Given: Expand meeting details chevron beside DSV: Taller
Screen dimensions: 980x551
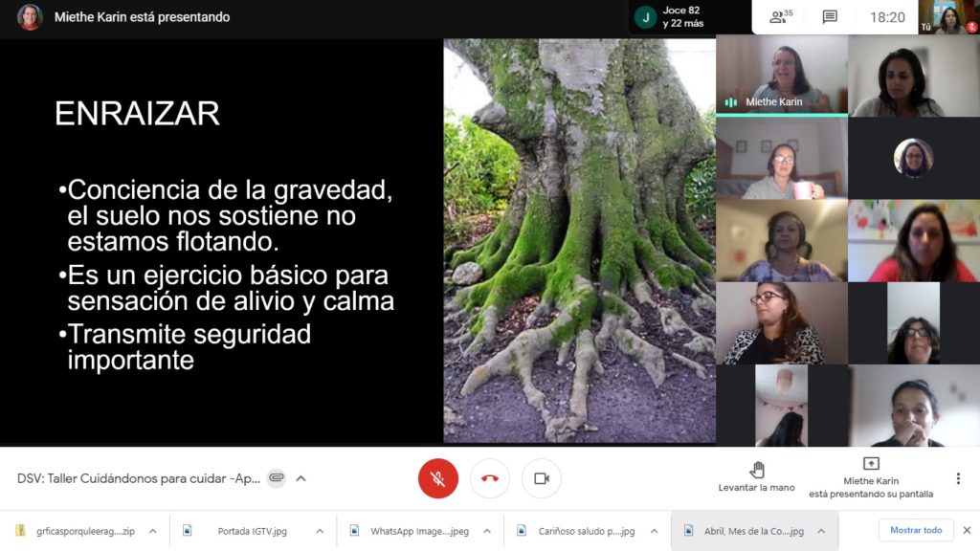Looking at the screenshot, I should [301, 478].
